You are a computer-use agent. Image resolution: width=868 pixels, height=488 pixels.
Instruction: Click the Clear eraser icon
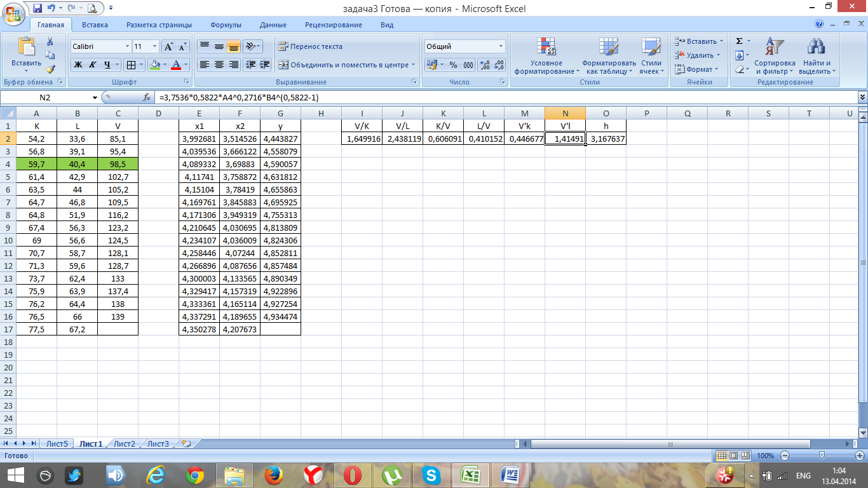[x=739, y=69]
